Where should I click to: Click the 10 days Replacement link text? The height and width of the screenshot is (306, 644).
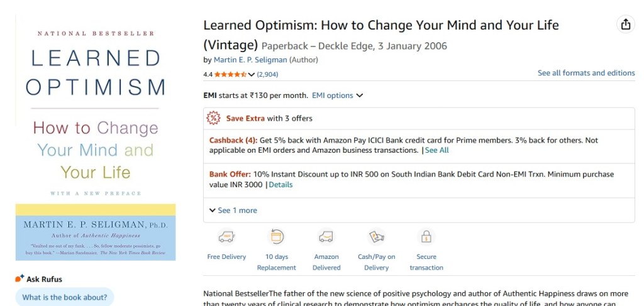tap(276, 262)
